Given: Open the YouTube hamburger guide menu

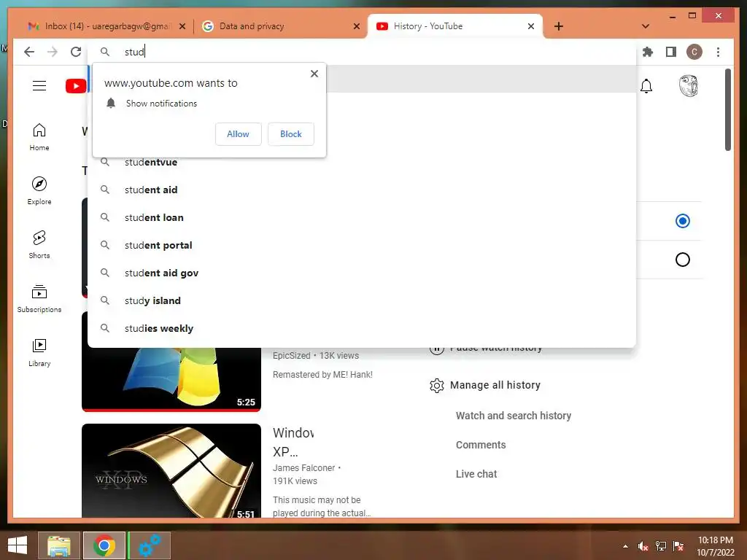Looking at the screenshot, I should (39, 86).
